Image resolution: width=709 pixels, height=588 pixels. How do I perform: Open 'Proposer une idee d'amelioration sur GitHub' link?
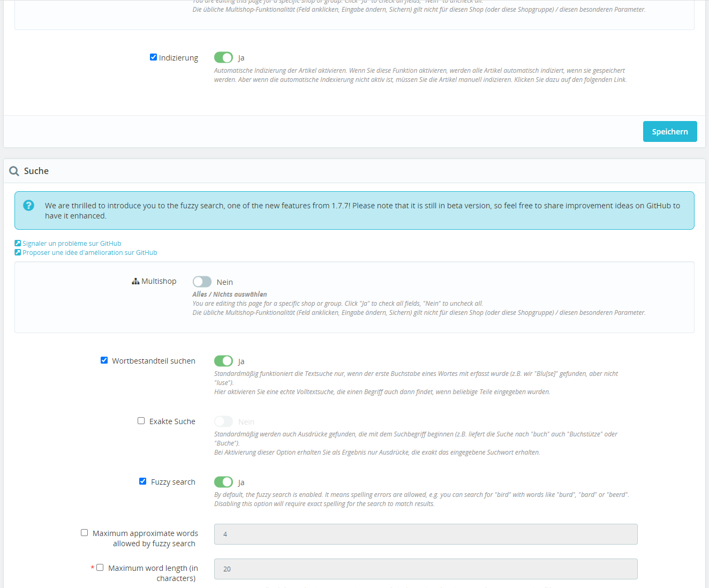point(90,253)
